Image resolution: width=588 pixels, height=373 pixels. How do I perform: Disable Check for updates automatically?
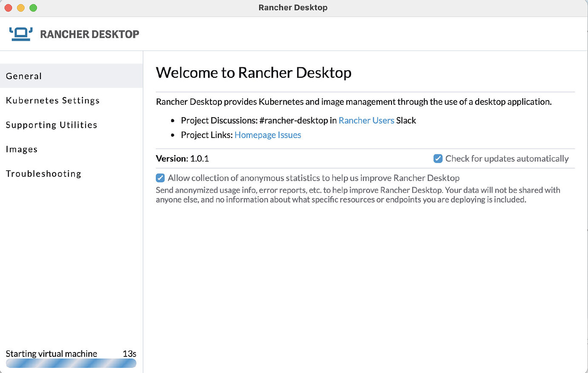point(438,158)
